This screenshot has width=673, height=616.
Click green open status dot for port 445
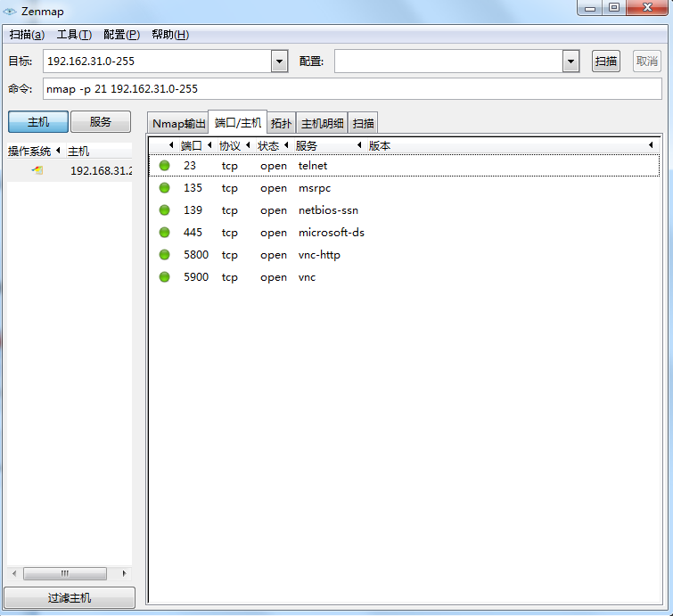[164, 233]
